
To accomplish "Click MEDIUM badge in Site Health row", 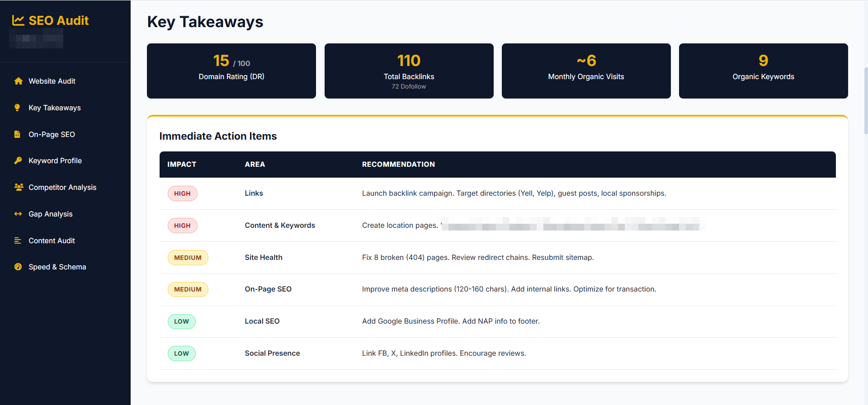I will tap(188, 258).
